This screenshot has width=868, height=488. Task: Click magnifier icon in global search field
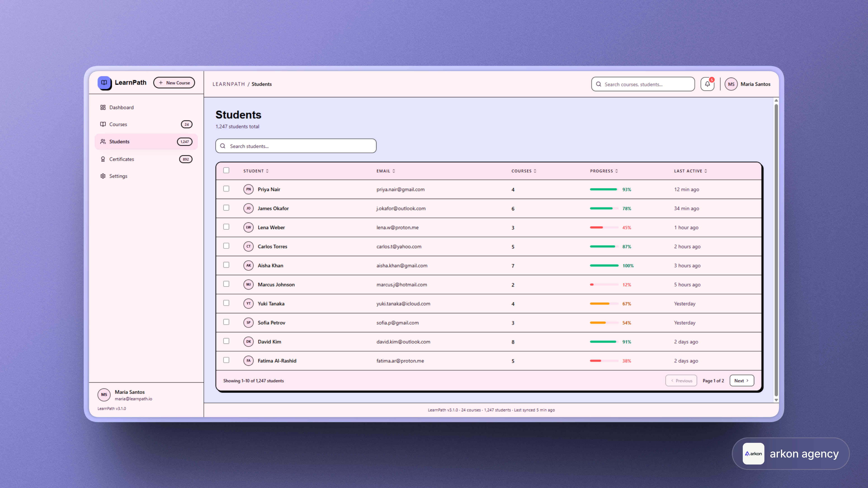pos(598,84)
